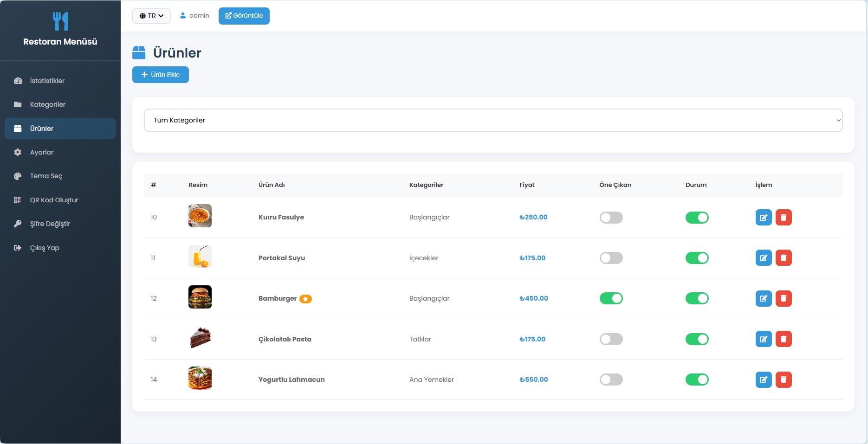868x444 pixels.
Task: Click the Bamburger product thumbnail
Action: click(x=200, y=297)
